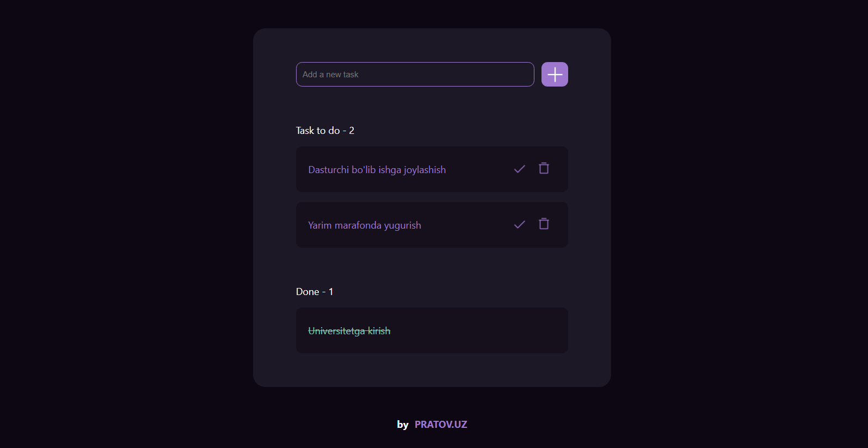Click the number 1 in the Done count
868x448 pixels.
pos(331,292)
